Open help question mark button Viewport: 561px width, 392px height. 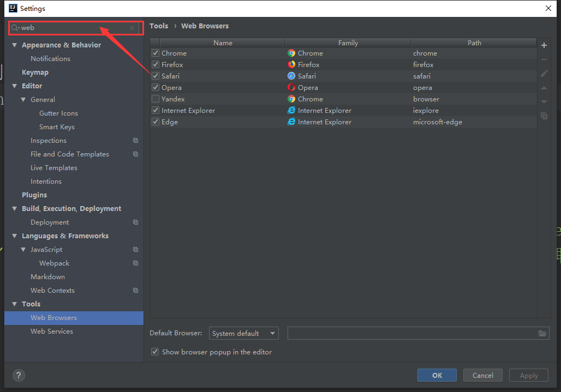click(19, 375)
